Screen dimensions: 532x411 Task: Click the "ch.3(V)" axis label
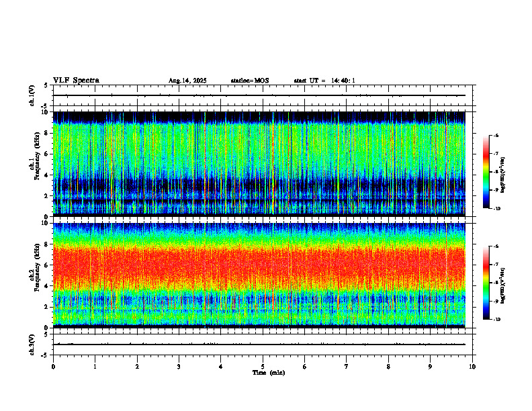tap(32, 345)
